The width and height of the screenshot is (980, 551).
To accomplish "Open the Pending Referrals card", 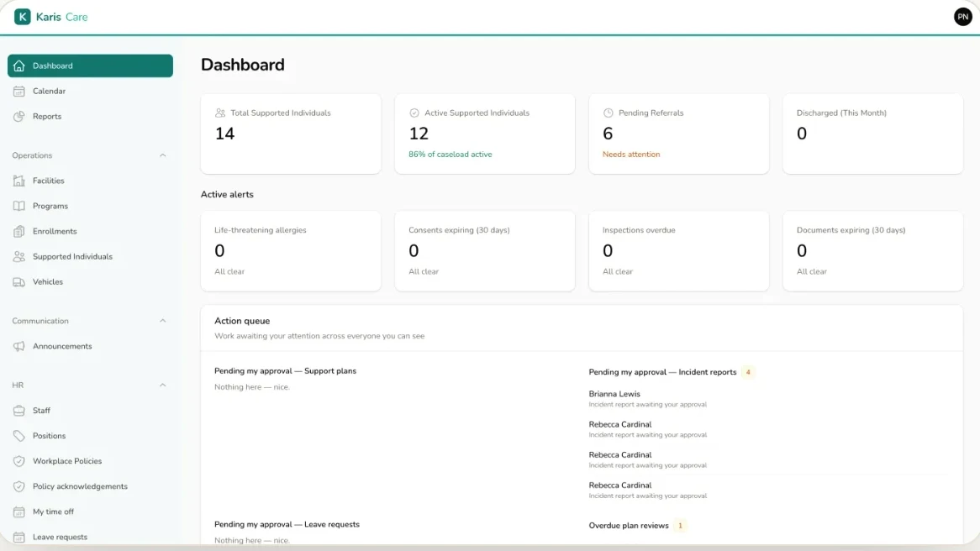I will tap(679, 134).
